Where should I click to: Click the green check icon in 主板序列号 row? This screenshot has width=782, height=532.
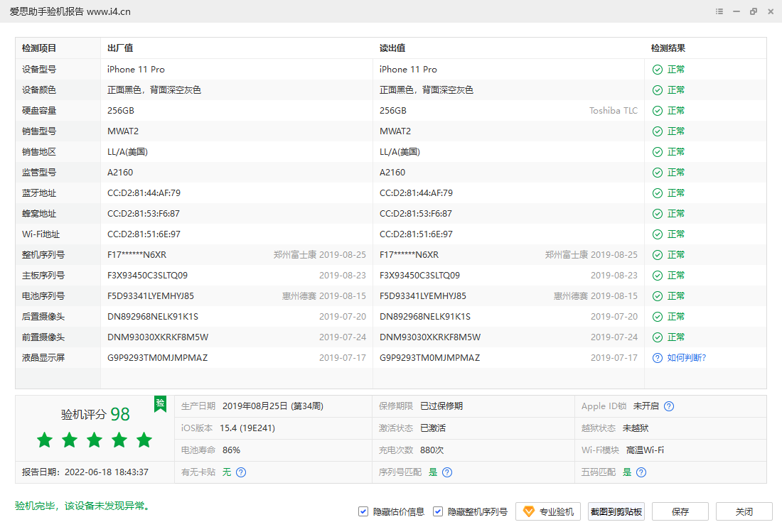tap(658, 276)
